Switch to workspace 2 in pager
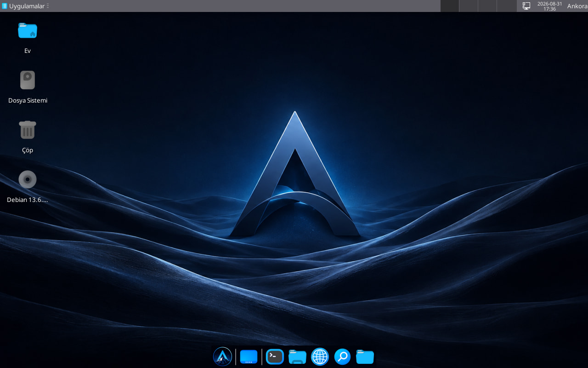The image size is (588, 368). (x=469, y=6)
